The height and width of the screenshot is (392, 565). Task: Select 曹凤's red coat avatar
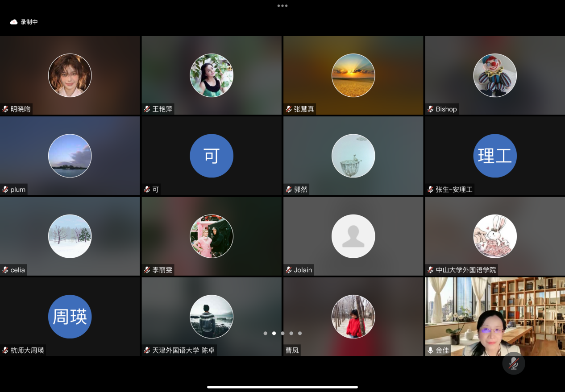tap(353, 317)
